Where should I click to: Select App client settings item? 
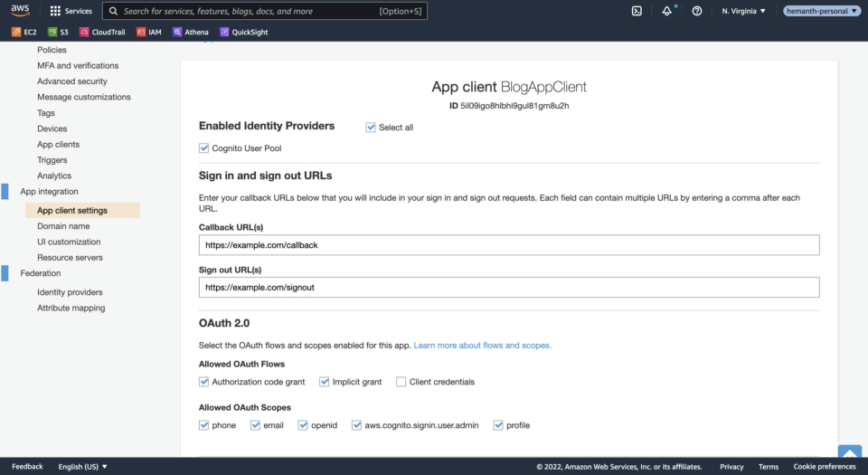[x=82, y=211]
